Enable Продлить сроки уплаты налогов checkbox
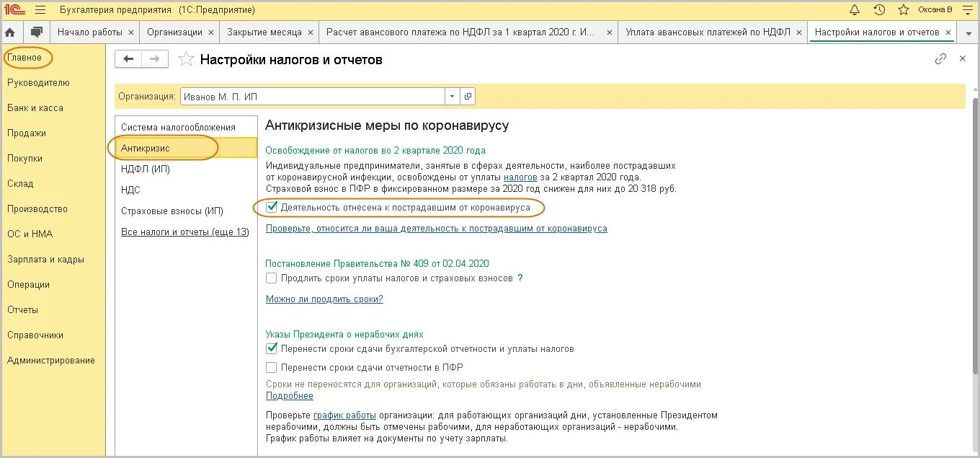 click(x=271, y=278)
